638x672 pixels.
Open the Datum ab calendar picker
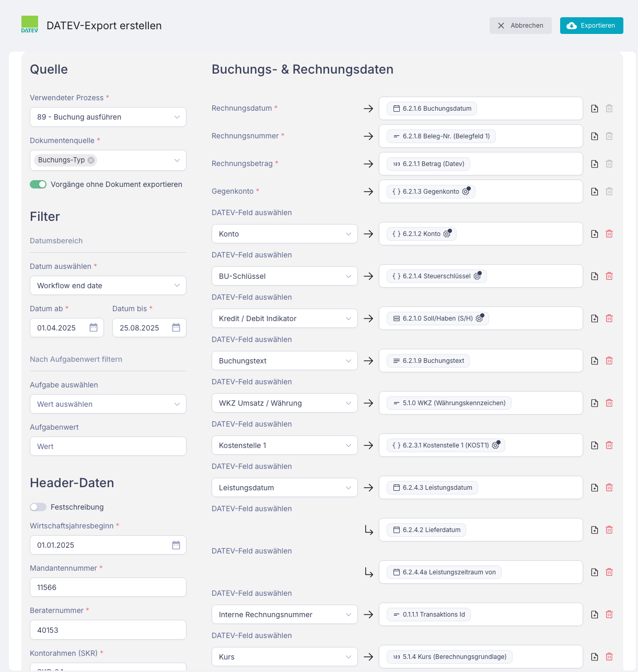coord(94,328)
